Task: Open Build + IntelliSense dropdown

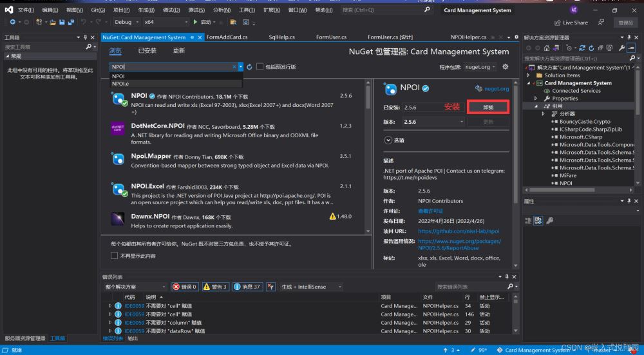Action: click(x=311, y=287)
